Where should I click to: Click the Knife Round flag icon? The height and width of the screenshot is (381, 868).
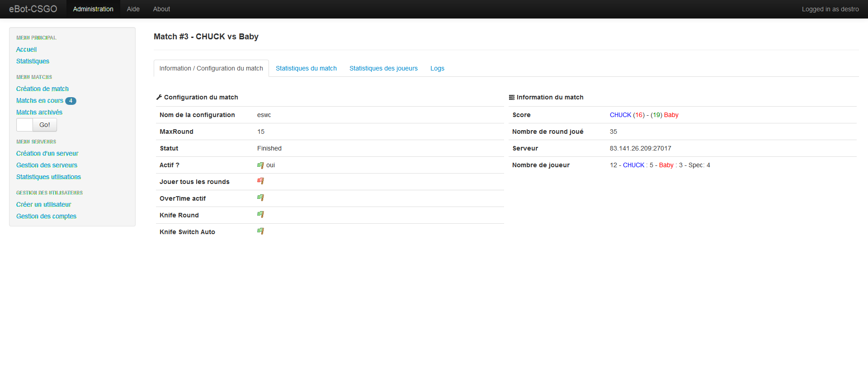[x=260, y=215]
